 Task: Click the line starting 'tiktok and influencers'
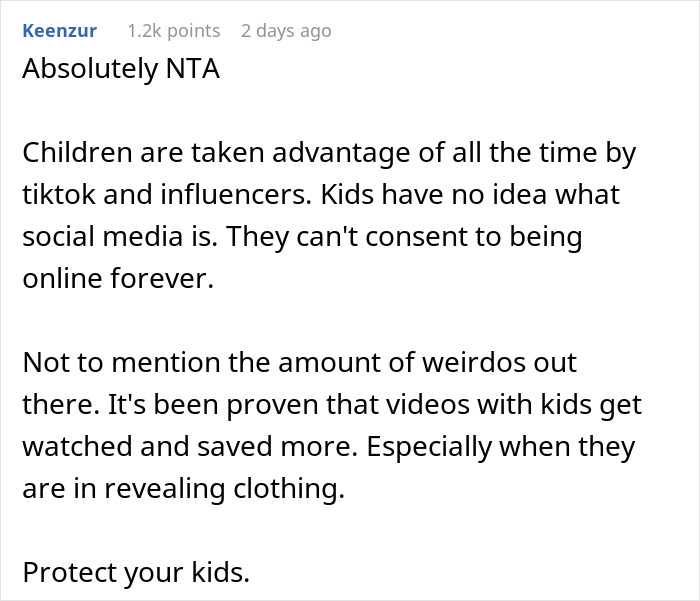tap(321, 195)
